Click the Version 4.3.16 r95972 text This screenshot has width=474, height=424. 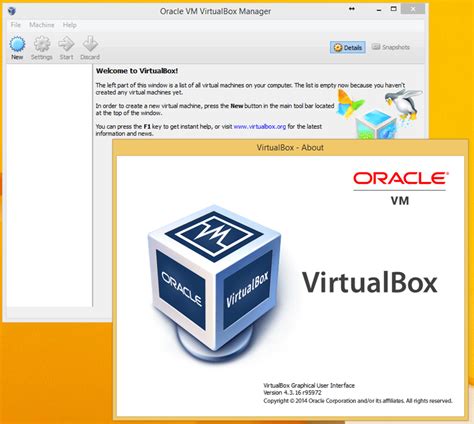pyautogui.click(x=292, y=393)
